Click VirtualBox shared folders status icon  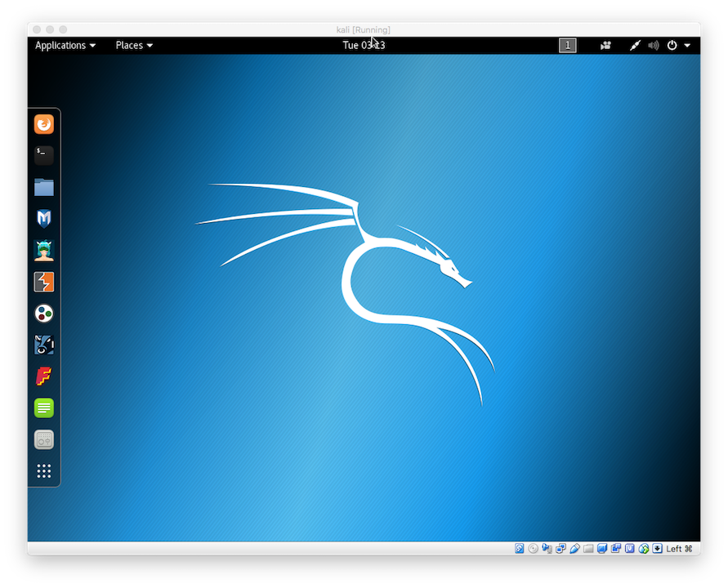pos(588,549)
